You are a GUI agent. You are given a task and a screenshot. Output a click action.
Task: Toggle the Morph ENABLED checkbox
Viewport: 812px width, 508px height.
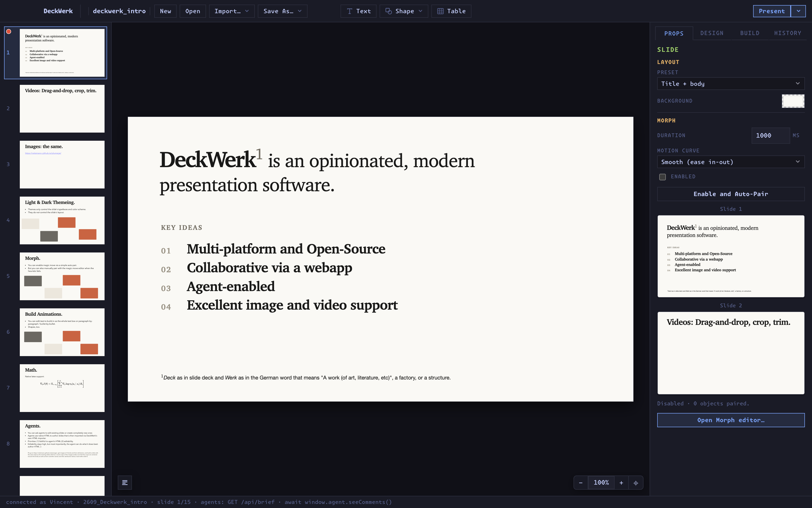(662, 177)
